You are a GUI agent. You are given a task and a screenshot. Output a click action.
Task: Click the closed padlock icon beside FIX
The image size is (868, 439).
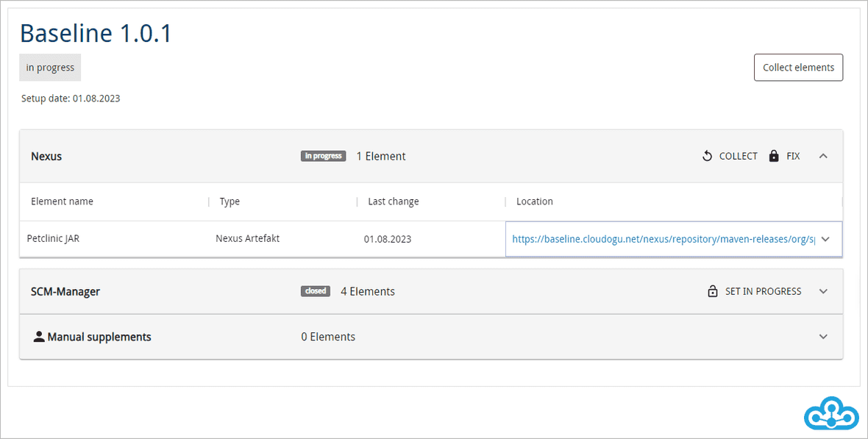[774, 156]
